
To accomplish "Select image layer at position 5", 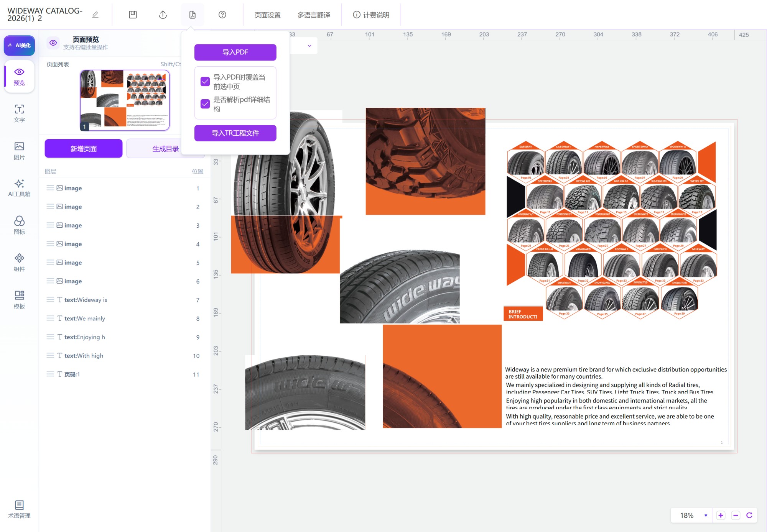I will click(x=125, y=263).
